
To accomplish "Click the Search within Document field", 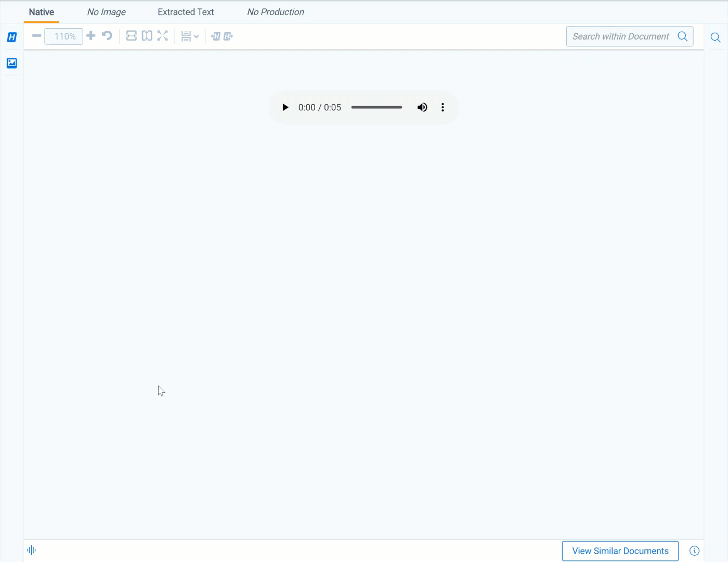I will click(x=621, y=36).
